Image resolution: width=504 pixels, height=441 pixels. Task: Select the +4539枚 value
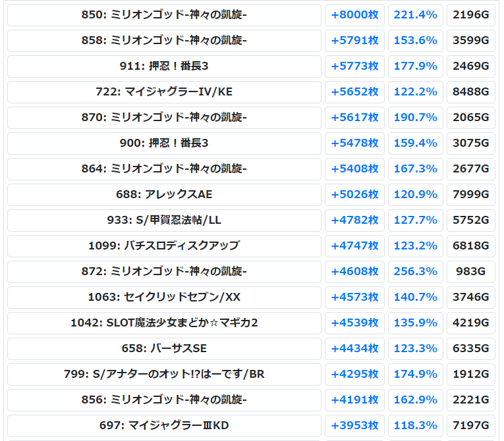[354, 323]
